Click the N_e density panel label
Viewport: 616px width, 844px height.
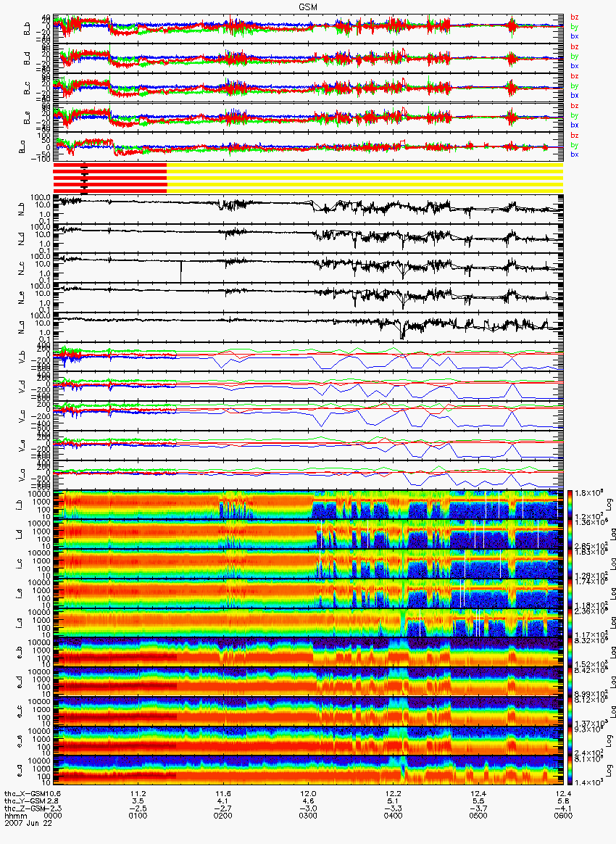(22, 298)
